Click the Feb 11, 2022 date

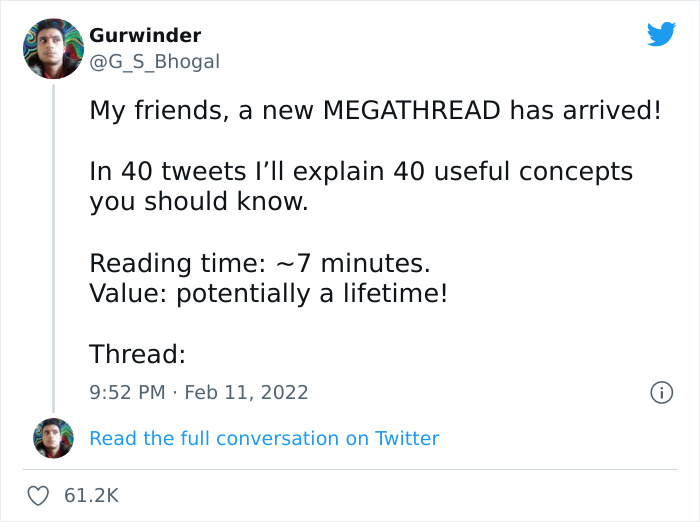pos(245,392)
